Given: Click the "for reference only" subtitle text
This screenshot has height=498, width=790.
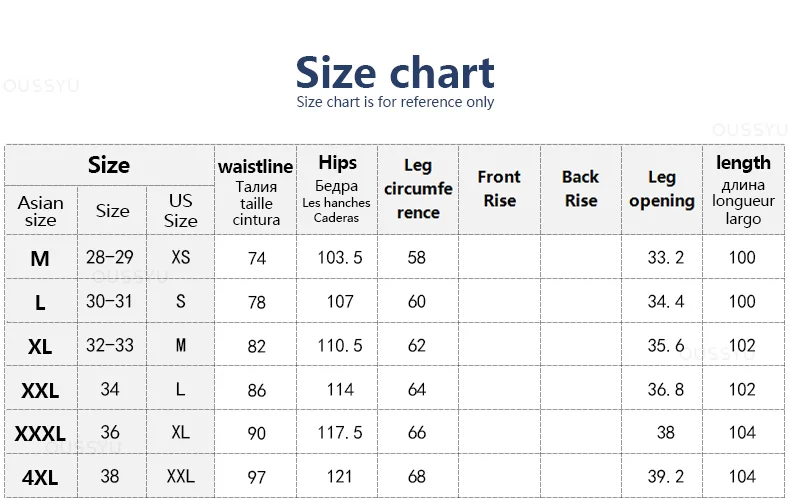Looking at the screenshot, I should pyautogui.click(x=395, y=102).
